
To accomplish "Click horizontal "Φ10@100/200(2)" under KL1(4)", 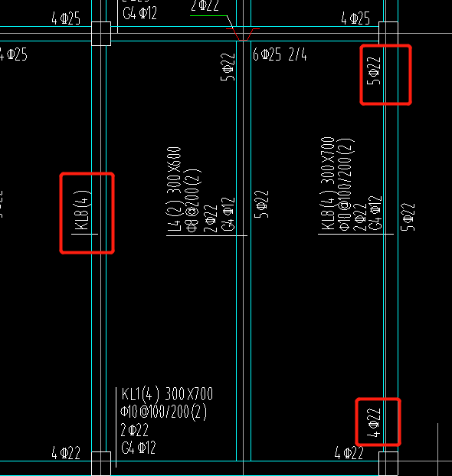I will 164,412.
